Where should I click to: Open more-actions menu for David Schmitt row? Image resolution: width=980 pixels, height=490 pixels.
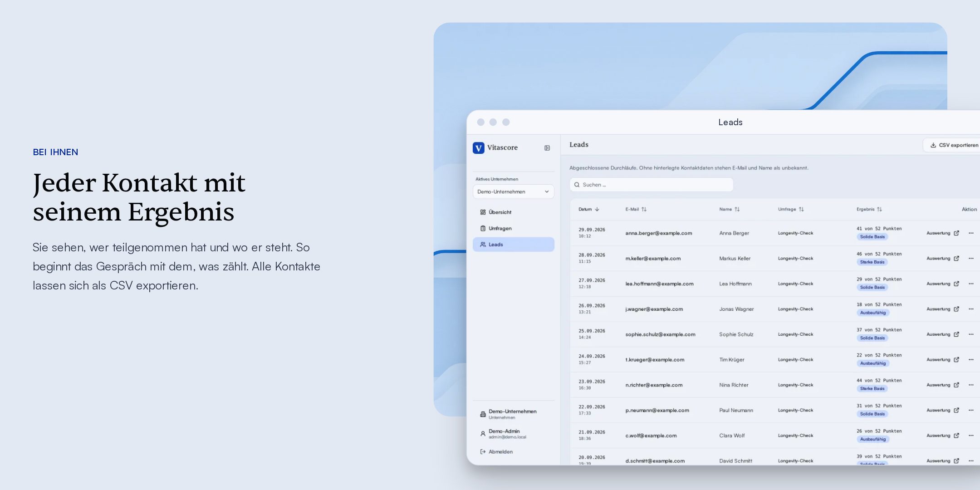(x=971, y=461)
